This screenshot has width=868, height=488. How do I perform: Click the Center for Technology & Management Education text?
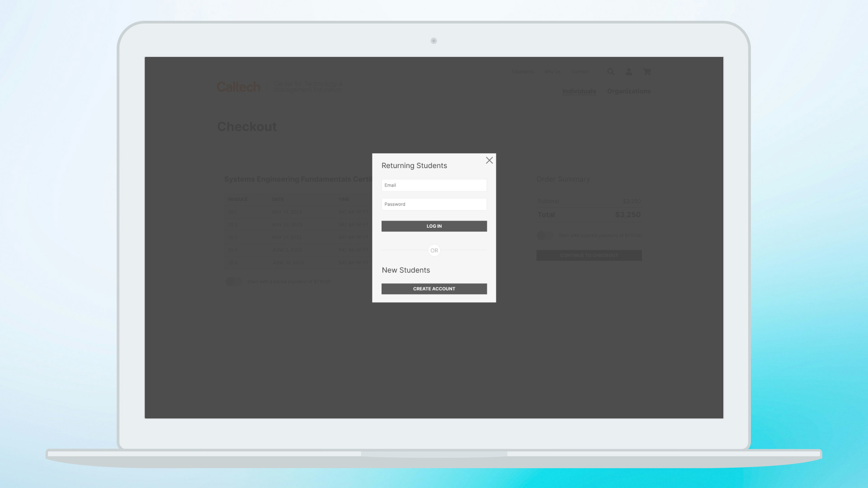[x=308, y=87]
